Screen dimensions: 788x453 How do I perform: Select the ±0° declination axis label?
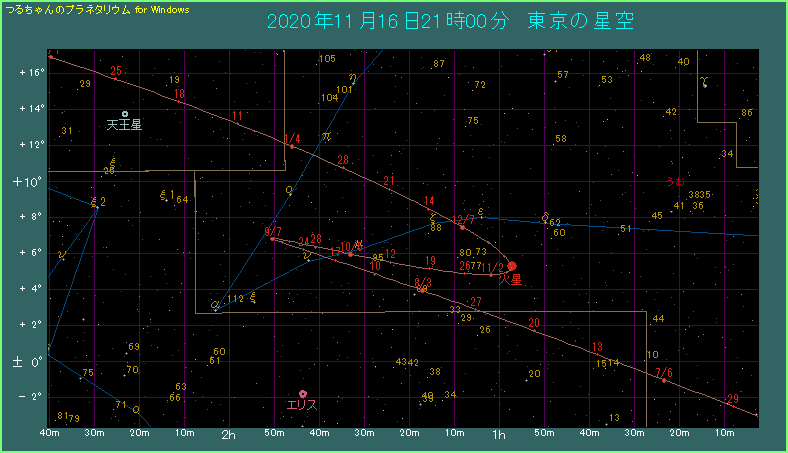tap(24, 361)
